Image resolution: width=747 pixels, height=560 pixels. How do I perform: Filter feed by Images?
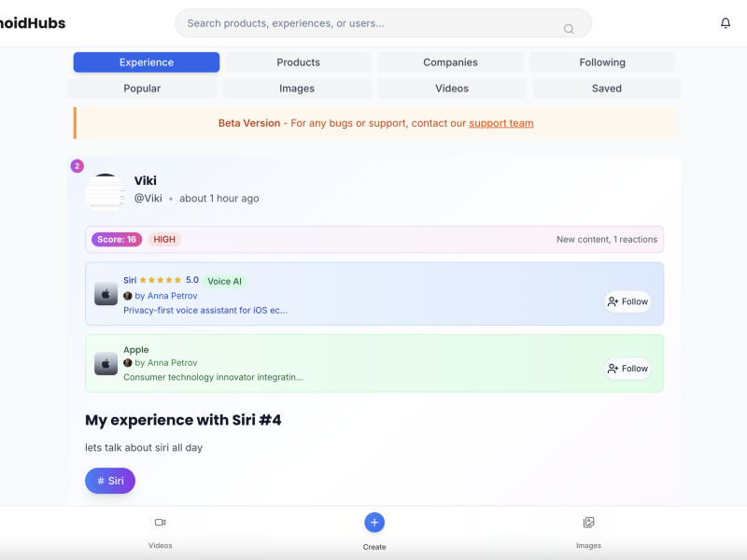point(297,89)
